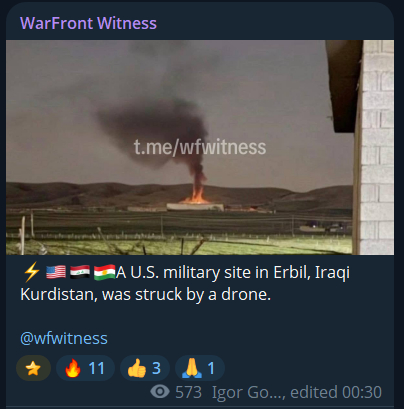Click the edited 00:30 timestamp
The image size is (404, 409).
click(x=336, y=392)
